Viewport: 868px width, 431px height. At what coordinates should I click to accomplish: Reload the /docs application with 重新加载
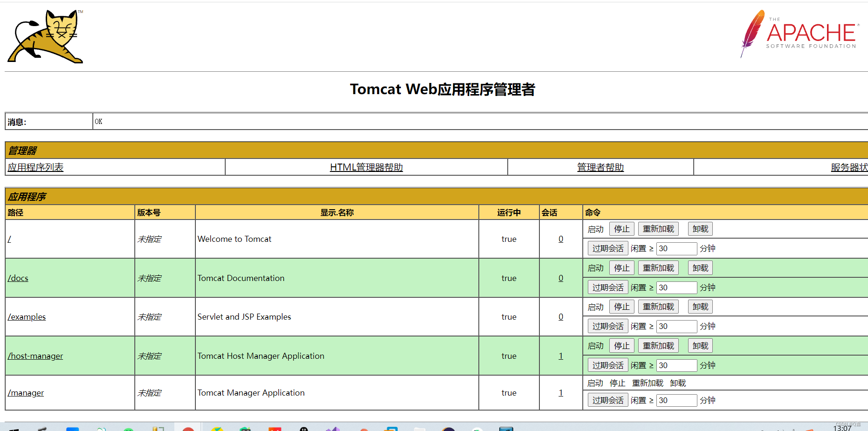coord(658,268)
